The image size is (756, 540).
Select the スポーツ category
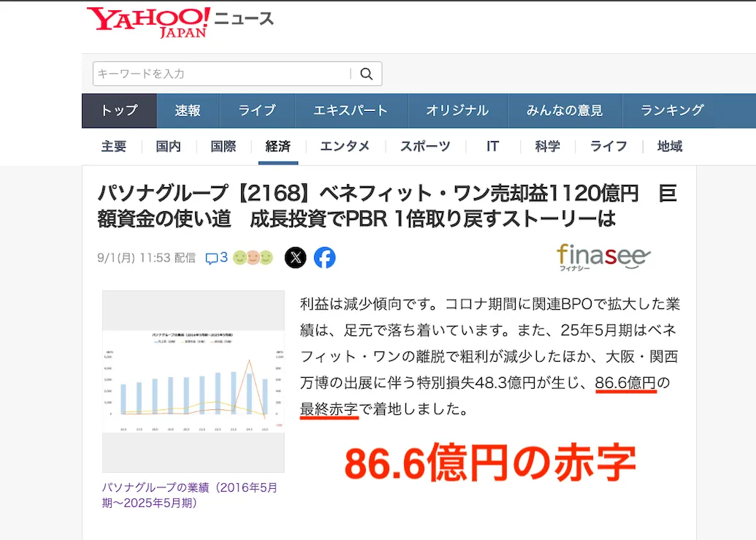click(424, 145)
